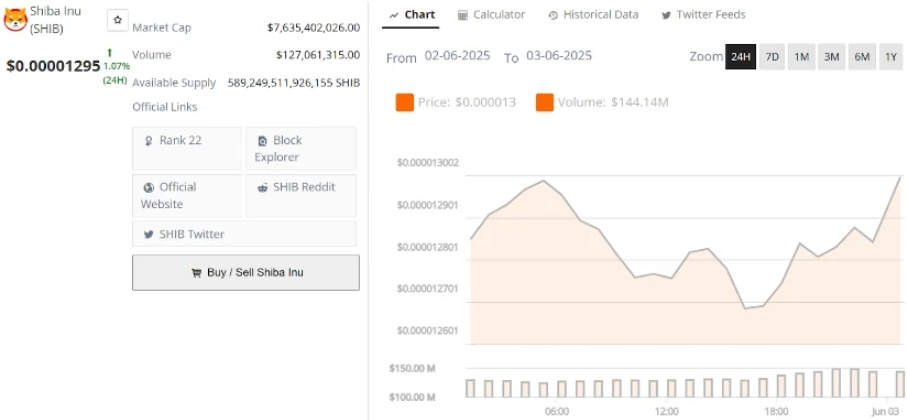Click the globe icon beside Official Website

(x=149, y=187)
